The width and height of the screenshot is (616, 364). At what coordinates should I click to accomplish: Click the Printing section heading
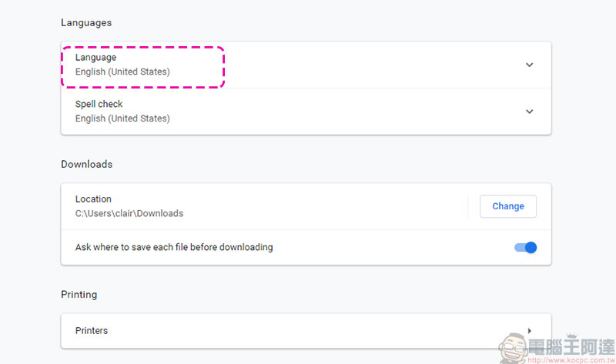(79, 295)
